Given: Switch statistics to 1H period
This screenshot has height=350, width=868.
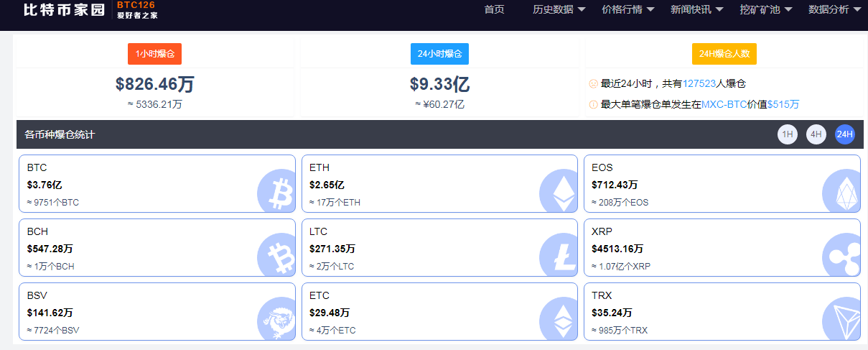Looking at the screenshot, I should [788, 134].
